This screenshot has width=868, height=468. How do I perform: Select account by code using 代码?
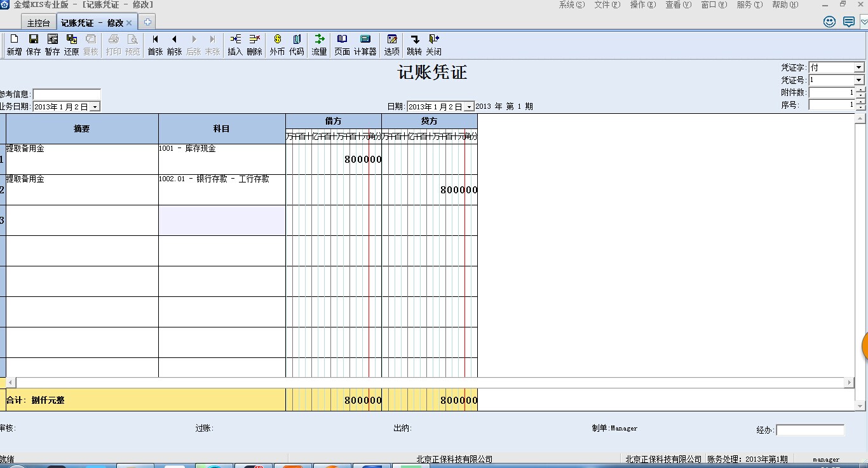click(296, 43)
